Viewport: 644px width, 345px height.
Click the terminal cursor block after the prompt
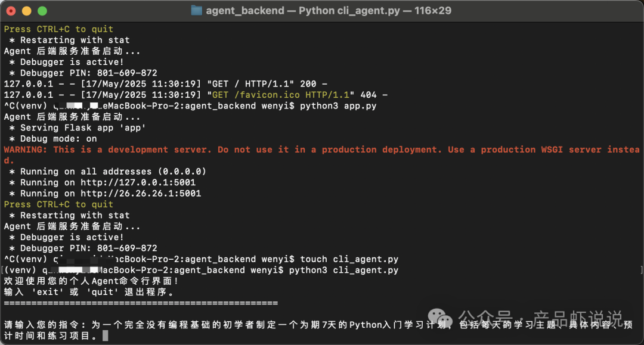coord(106,335)
